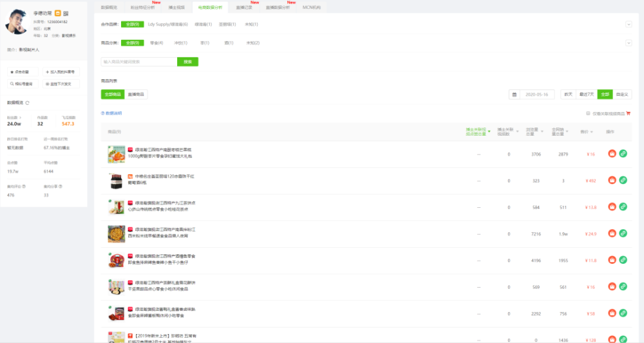The width and height of the screenshot is (644, 343).
Task: Click the green link icon in the ¥24.9 row
Action: pos(623,234)
